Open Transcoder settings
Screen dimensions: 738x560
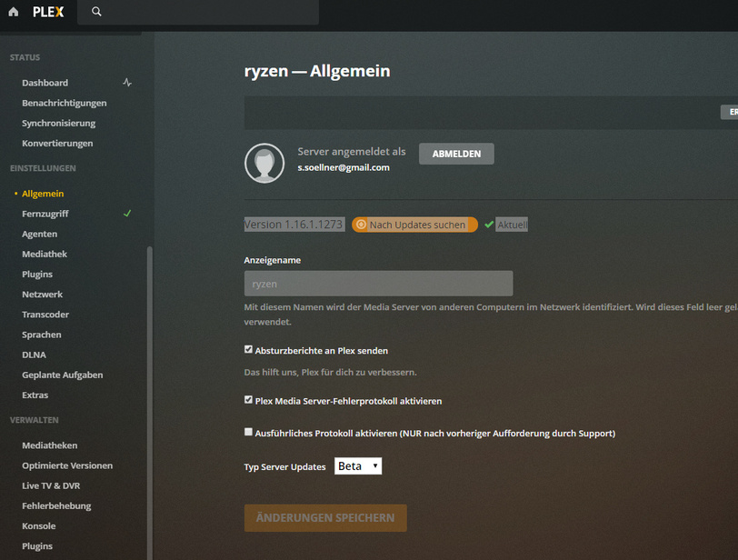(x=45, y=315)
